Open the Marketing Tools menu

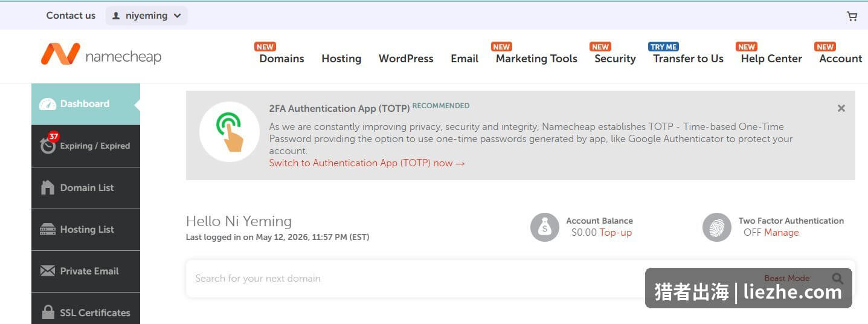536,59
